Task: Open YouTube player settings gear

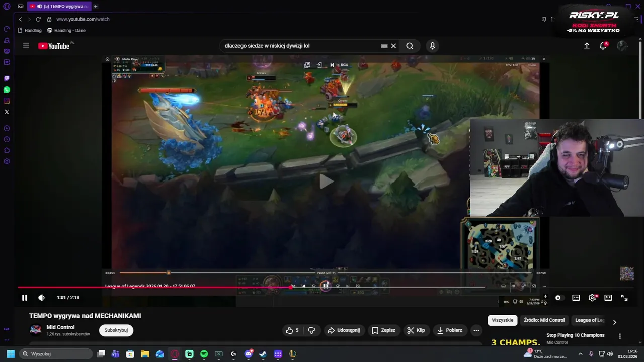Action: (x=592, y=298)
